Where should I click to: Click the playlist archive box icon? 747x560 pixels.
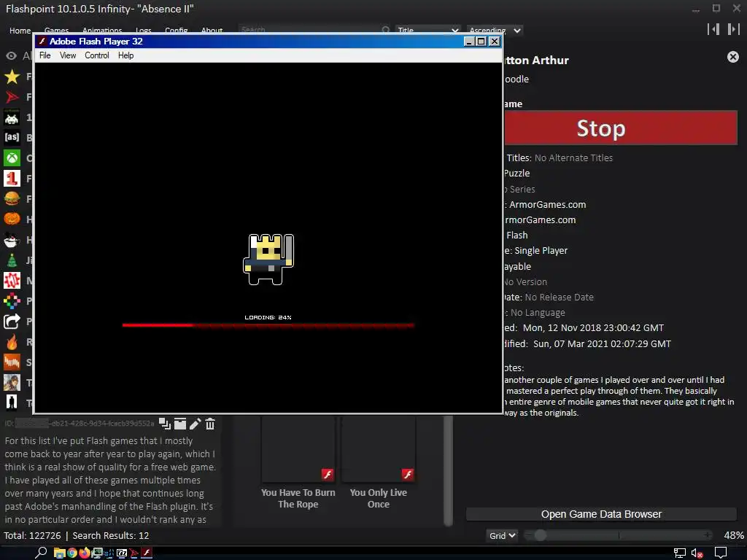180,424
